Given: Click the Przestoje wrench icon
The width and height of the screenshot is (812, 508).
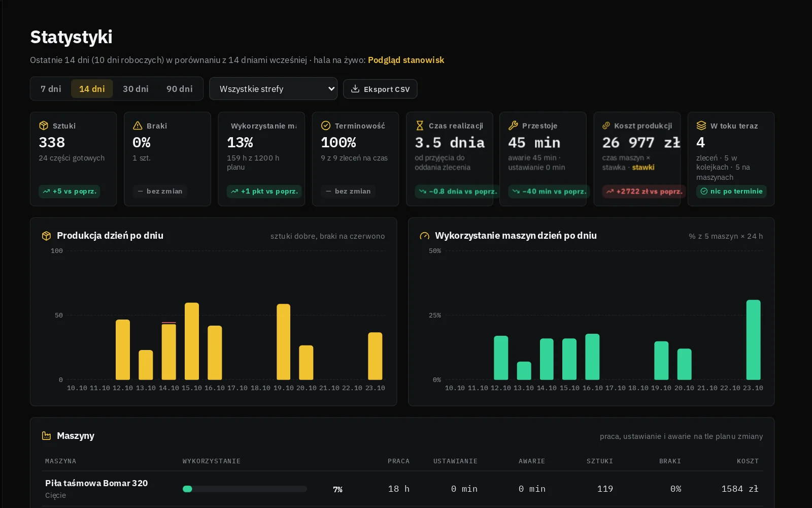Looking at the screenshot, I should (513, 125).
